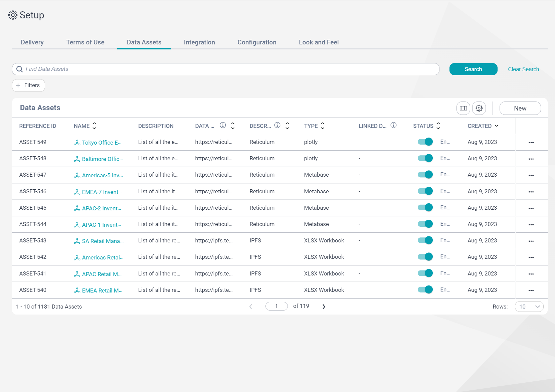
Task: Click info icon beside DESCR... column
Action: tap(277, 125)
